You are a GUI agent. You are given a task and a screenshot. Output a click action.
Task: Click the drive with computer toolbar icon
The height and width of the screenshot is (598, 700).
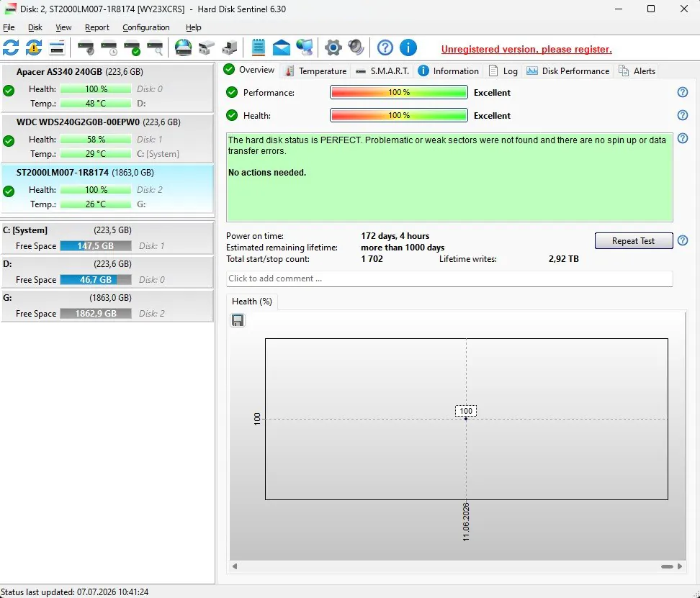point(230,47)
